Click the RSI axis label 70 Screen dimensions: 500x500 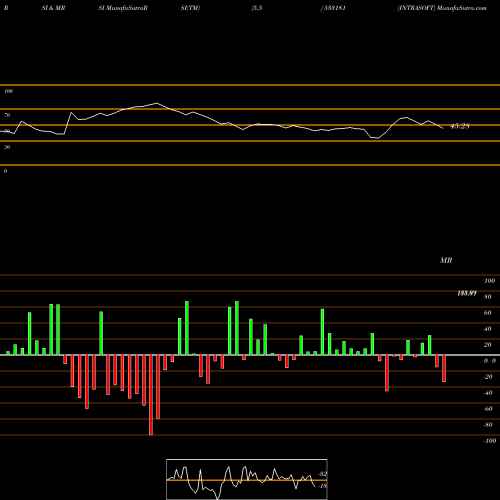(x=7, y=115)
